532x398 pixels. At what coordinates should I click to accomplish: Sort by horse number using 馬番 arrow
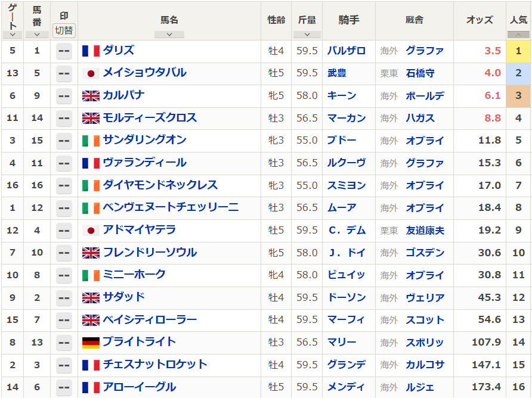(37, 35)
